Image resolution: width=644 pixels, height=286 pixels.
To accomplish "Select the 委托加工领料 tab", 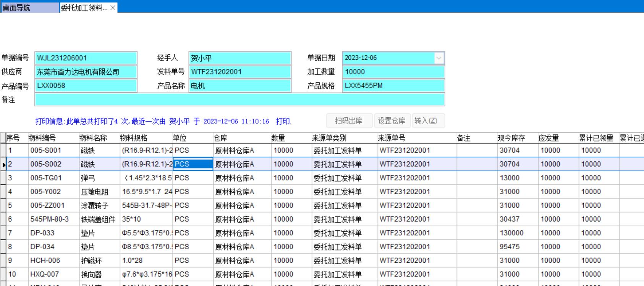I will click(84, 8).
